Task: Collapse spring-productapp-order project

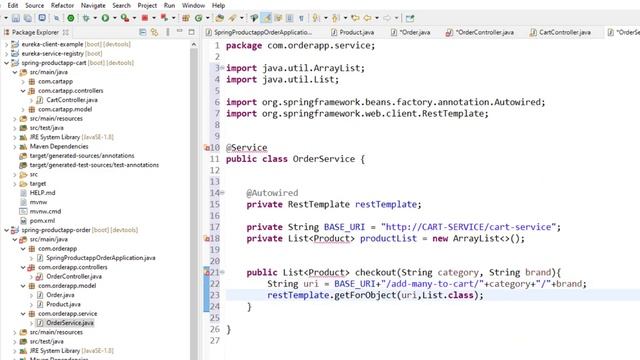Action: click(6, 230)
